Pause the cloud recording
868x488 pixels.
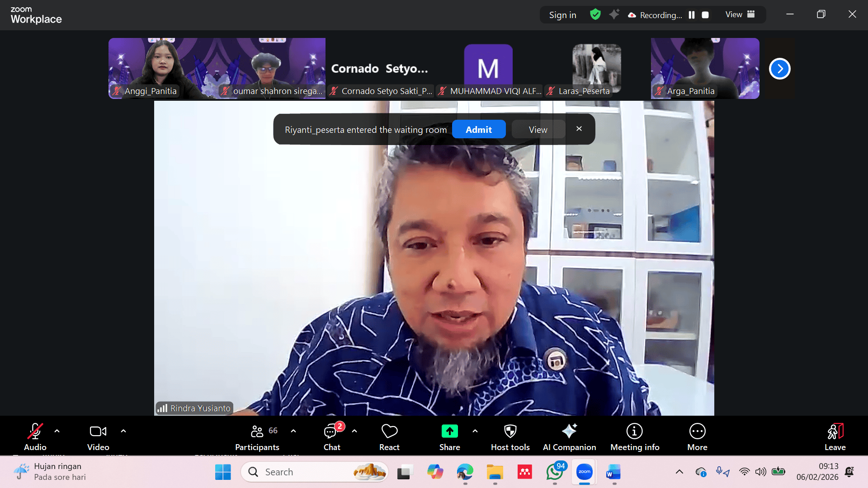692,15
